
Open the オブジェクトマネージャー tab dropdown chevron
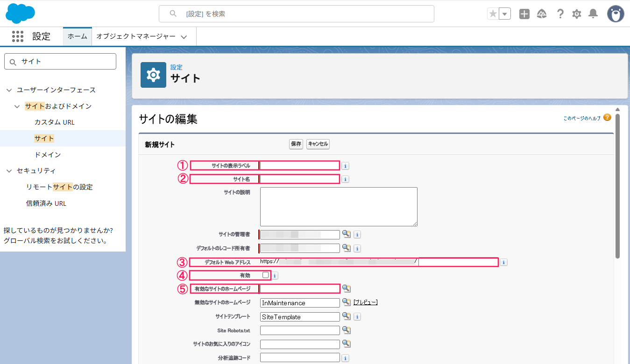tap(184, 37)
